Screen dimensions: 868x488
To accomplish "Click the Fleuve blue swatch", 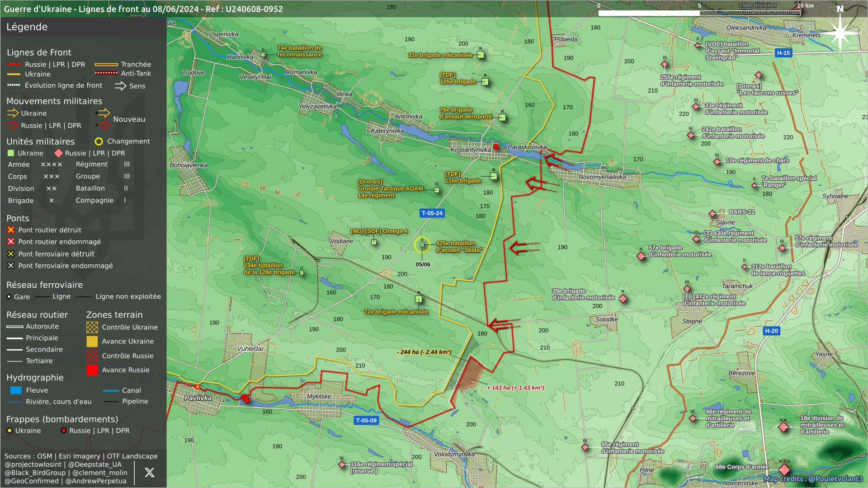I will (x=16, y=390).
